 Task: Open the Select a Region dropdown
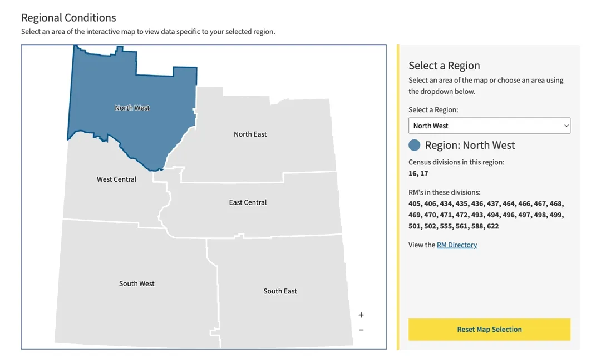coord(489,126)
